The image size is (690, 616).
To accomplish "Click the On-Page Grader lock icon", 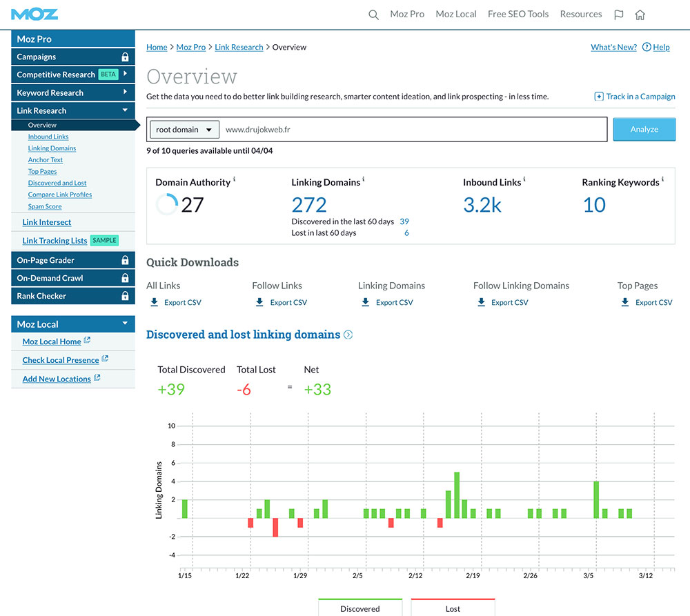I will pos(125,260).
